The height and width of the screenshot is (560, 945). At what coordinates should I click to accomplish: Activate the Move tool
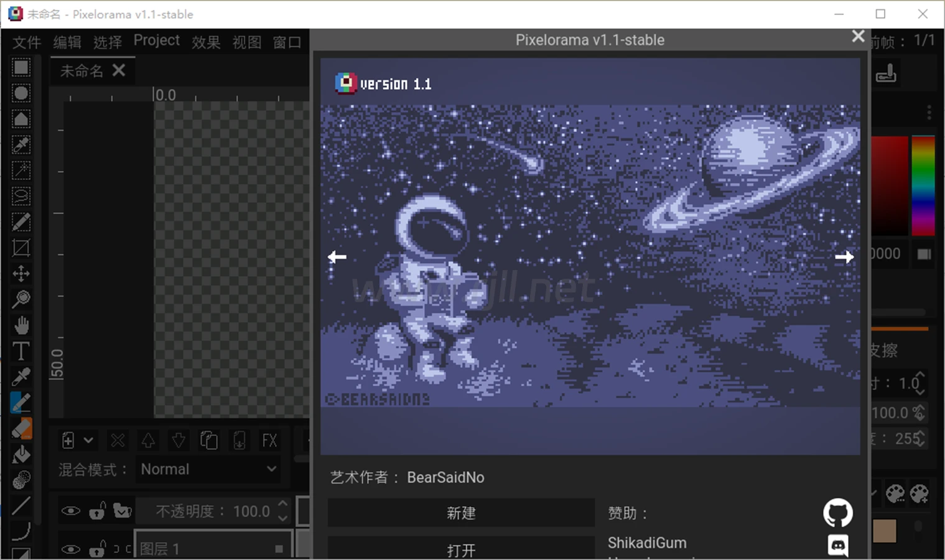point(21,274)
